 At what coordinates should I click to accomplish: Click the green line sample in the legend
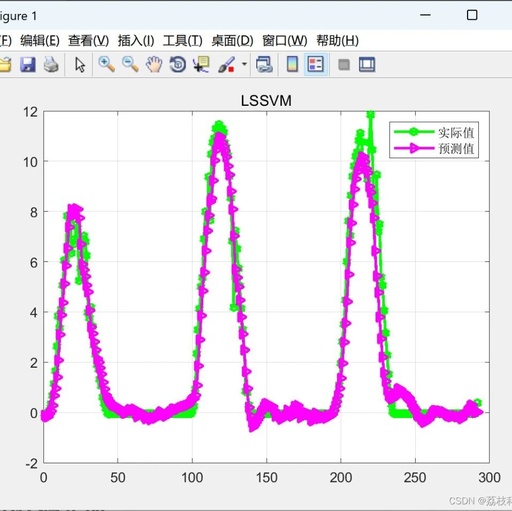tap(414, 132)
